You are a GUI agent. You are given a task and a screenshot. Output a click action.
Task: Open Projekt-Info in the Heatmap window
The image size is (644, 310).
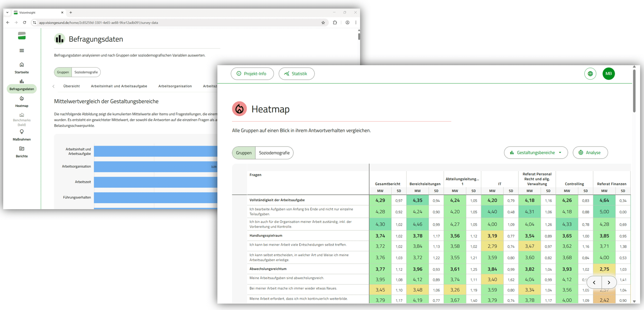pyautogui.click(x=252, y=74)
